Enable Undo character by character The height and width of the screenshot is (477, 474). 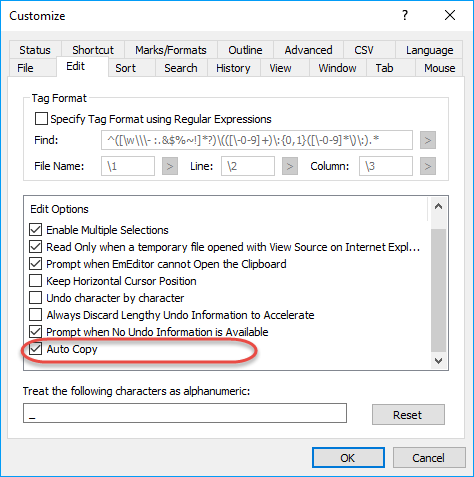click(x=35, y=298)
